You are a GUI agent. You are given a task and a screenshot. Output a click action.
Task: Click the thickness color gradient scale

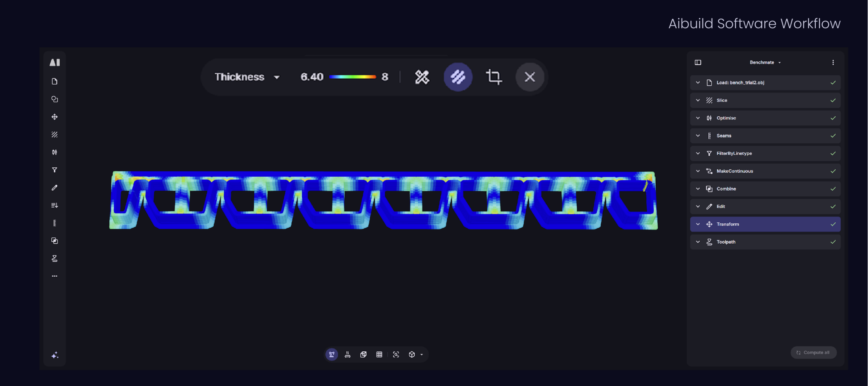click(x=352, y=77)
